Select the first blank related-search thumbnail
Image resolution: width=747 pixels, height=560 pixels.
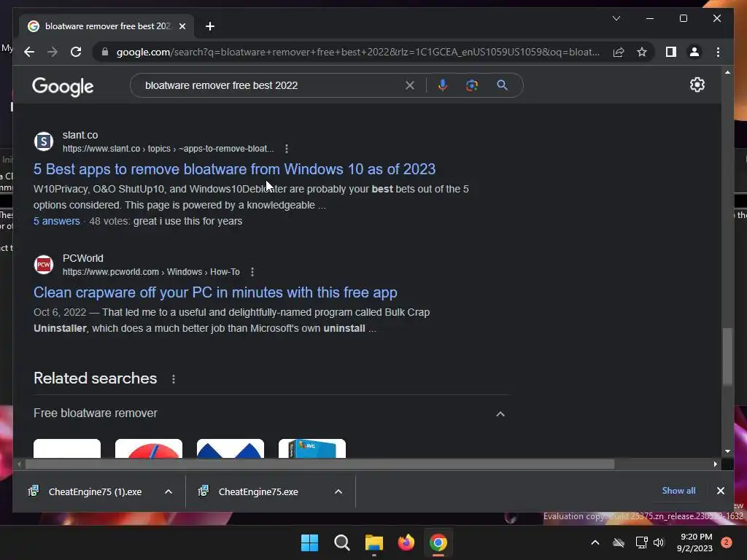pyautogui.click(x=67, y=448)
